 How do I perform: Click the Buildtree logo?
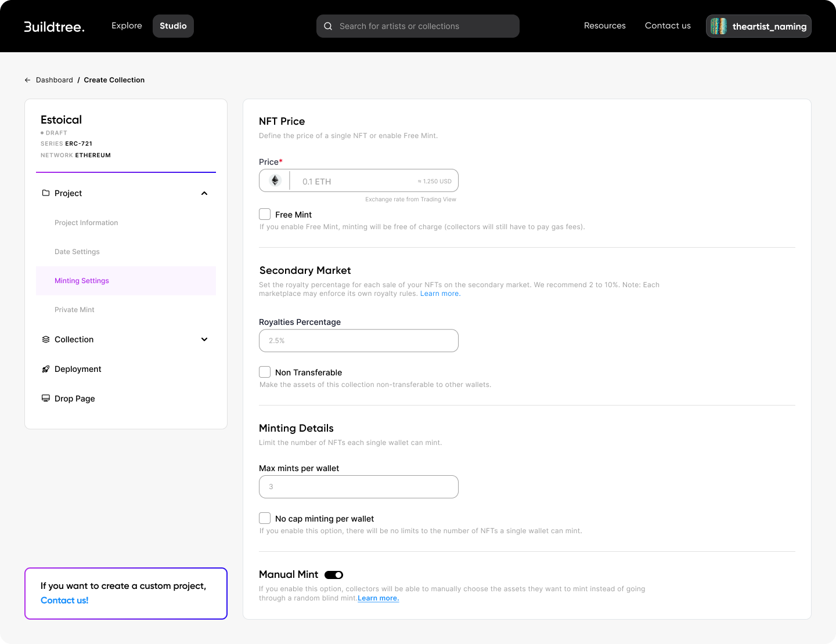pos(54,27)
